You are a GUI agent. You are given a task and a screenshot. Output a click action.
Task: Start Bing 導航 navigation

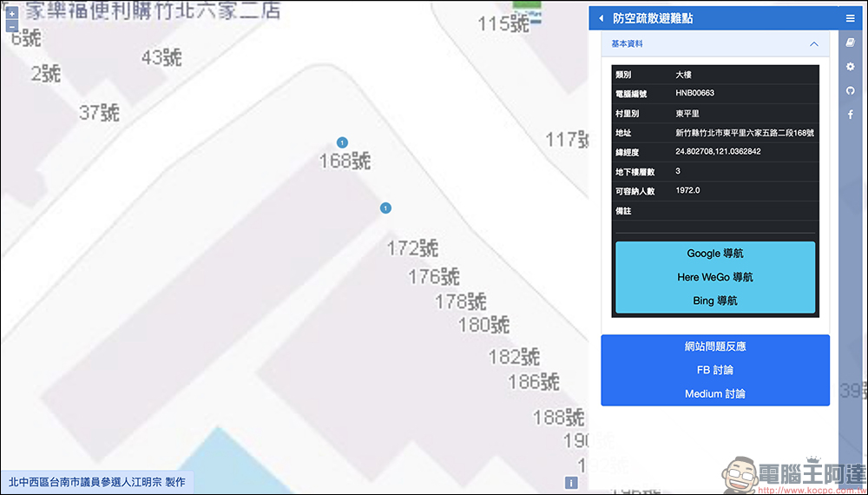point(715,301)
